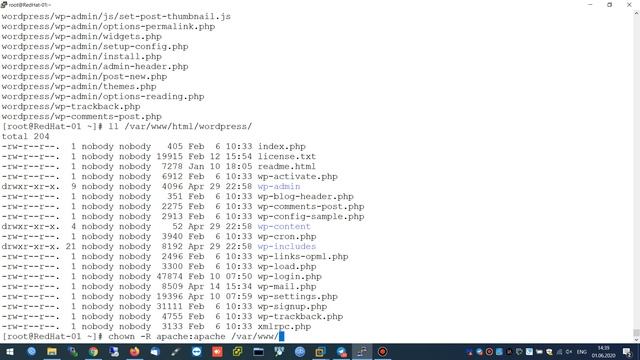Viewport: 640px width, 360px height.
Task: Click the index.php file name
Action: pyautogui.click(x=282, y=147)
